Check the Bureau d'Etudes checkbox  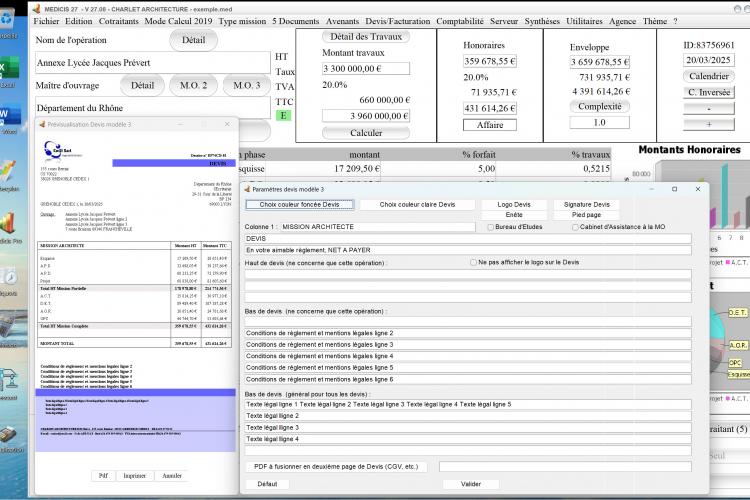tap(490, 227)
